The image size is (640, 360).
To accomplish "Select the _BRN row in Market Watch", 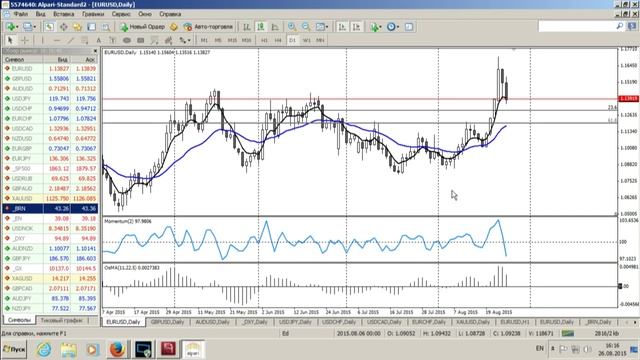I will 50,209.
